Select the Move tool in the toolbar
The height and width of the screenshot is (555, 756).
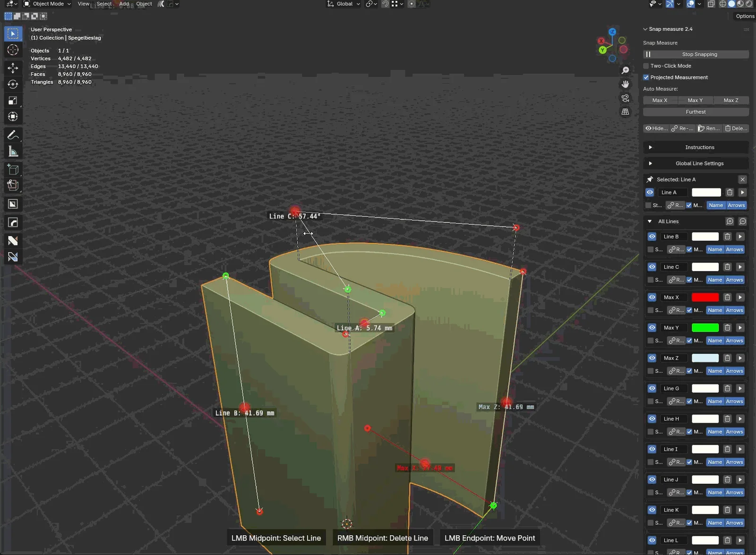pyautogui.click(x=13, y=68)
